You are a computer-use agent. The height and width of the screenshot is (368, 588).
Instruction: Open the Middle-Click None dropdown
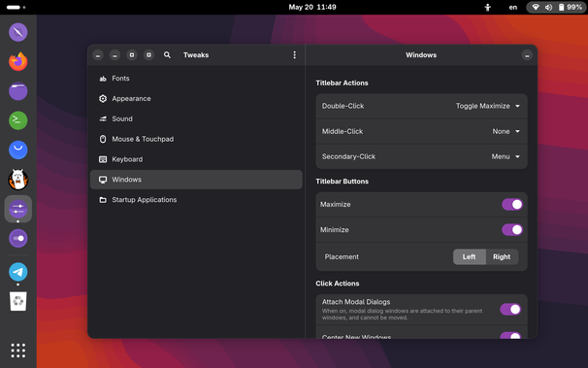click(x=506, y=131)
